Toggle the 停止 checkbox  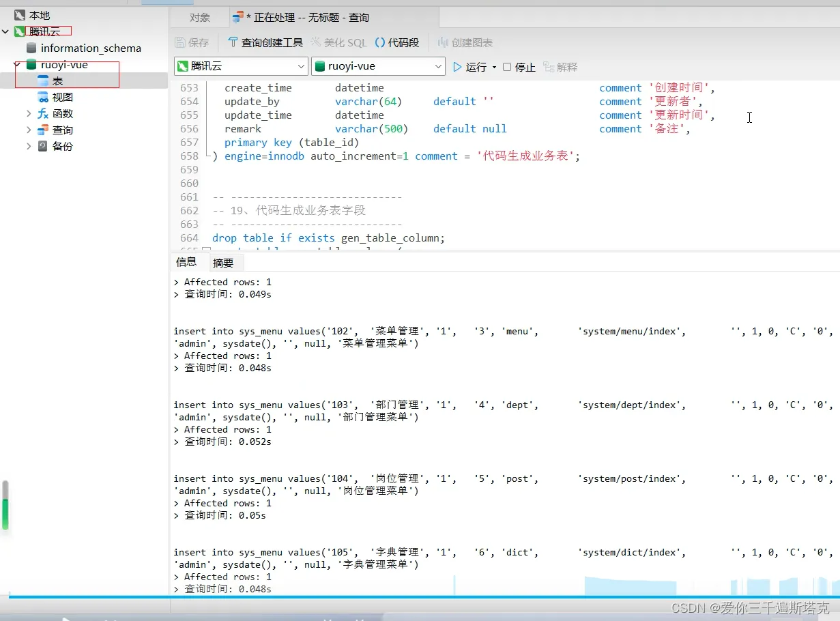click(x=507, y=67)
